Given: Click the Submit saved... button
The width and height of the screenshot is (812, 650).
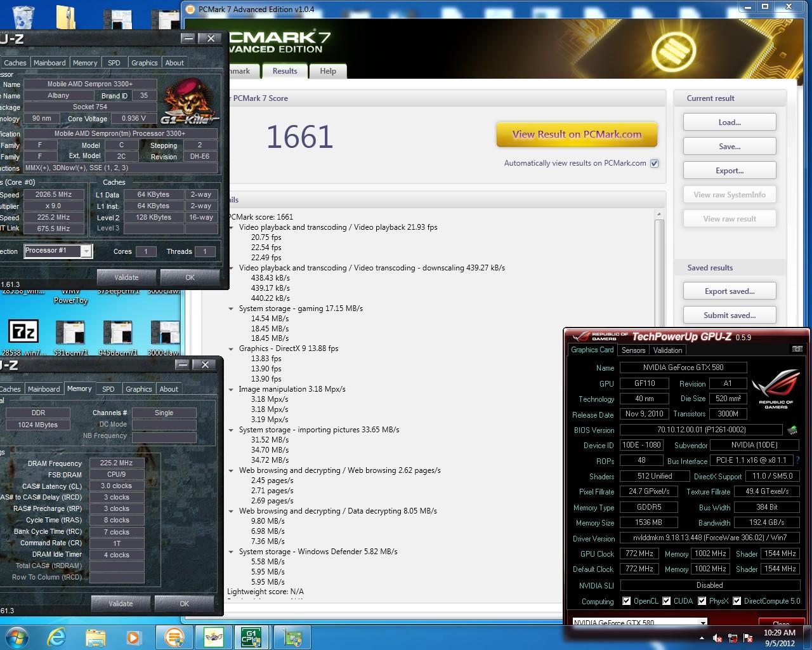Looking at the screenshot, I should (x=730, y=315).
